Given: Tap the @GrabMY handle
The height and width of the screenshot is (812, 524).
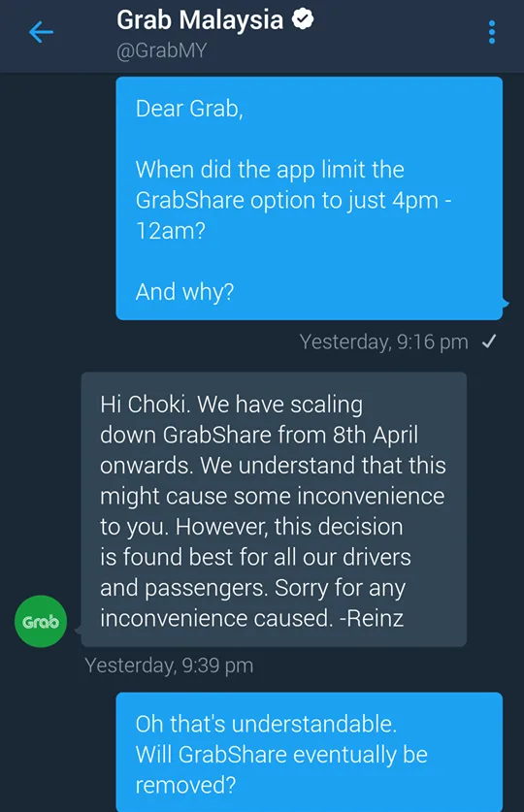Looking at the screenshot, I should coord(161,50).
